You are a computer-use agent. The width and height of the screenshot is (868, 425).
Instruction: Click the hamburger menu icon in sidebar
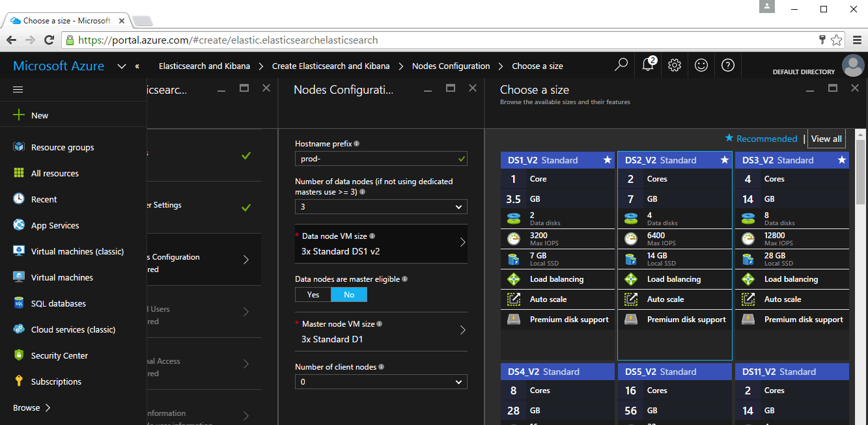pyautogui.click(x=18, y=90)
